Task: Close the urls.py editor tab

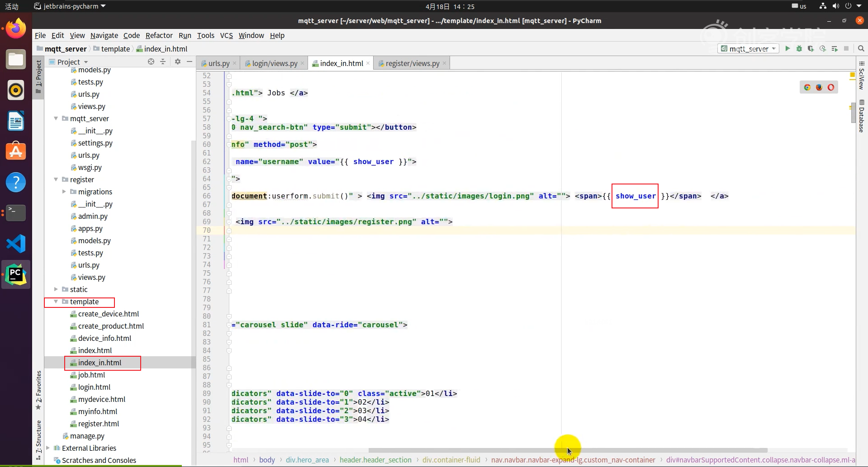Action: click(234, 63)
